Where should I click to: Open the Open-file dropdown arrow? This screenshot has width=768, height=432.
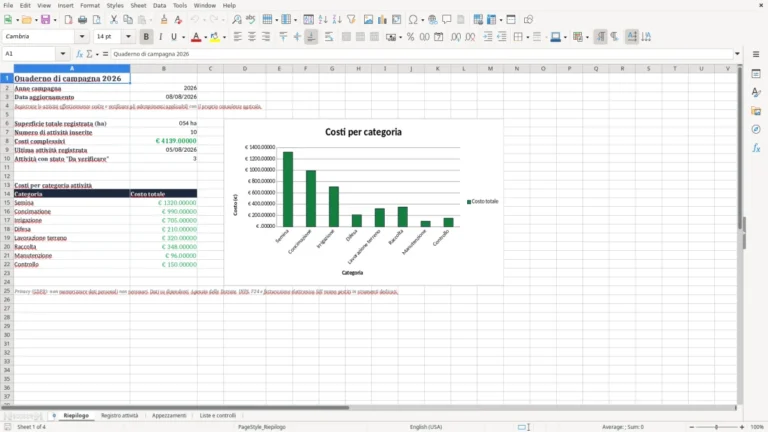36,20
